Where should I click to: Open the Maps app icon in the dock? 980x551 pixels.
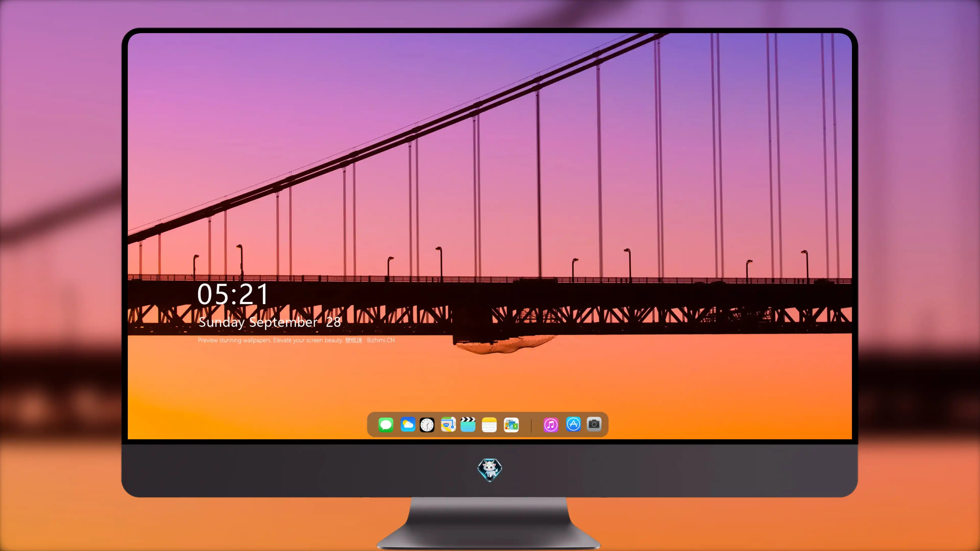[448, 424]
